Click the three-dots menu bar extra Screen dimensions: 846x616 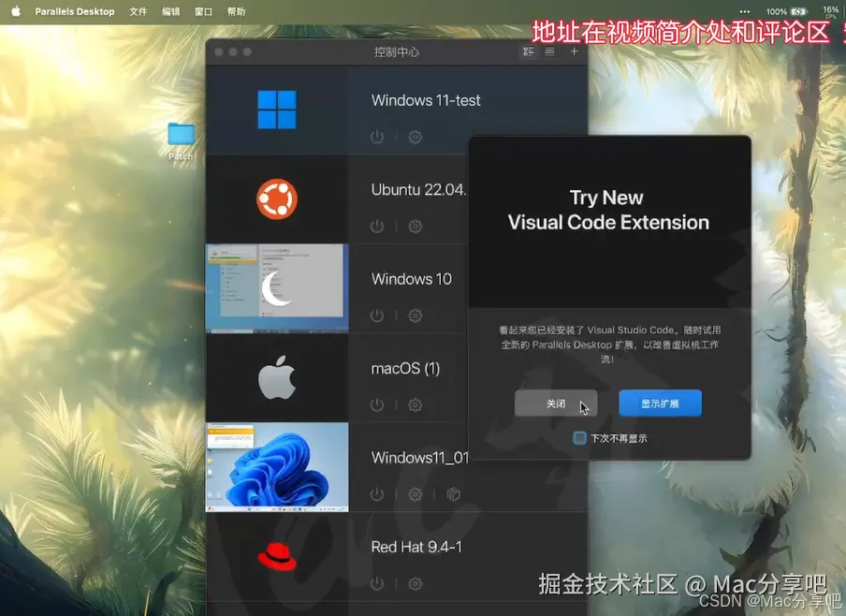[x=745, y=11]
